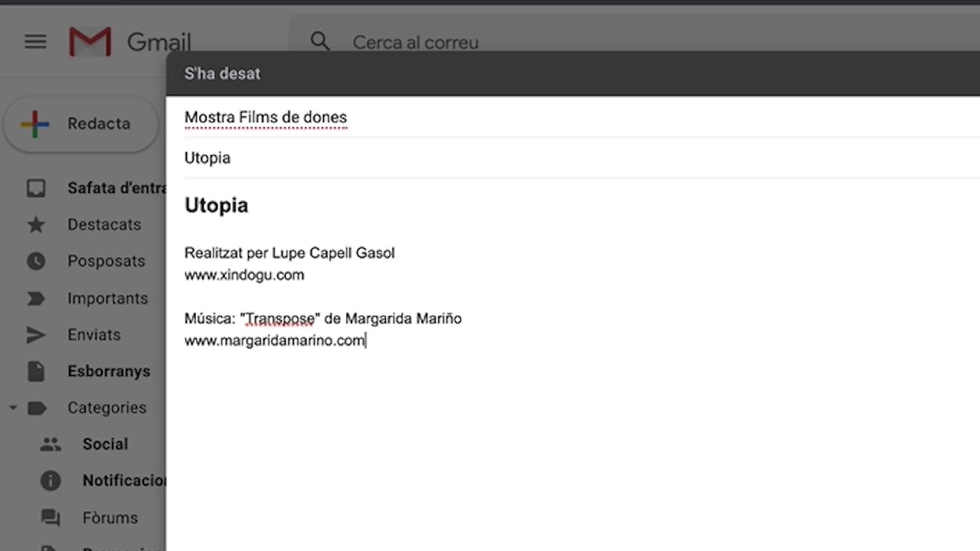Open the Safata d'entrada folder
Viewport: 980px width, 551px height.
116,188
